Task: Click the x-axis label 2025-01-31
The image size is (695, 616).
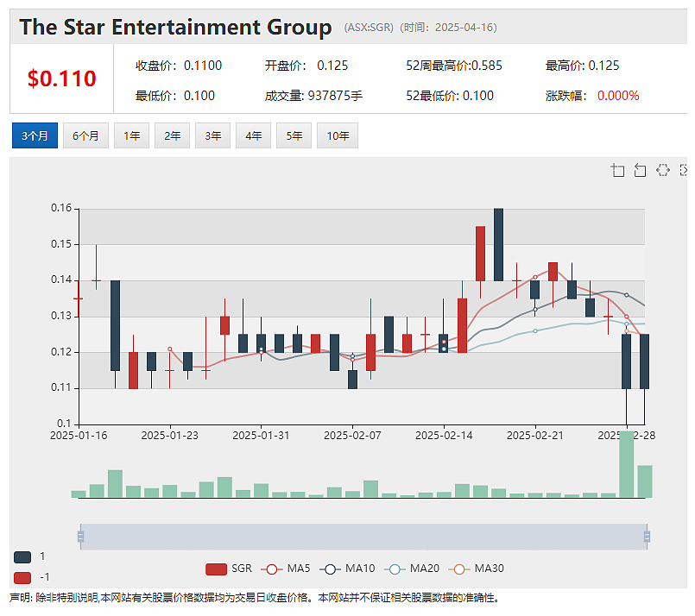Action: [261, 436]
